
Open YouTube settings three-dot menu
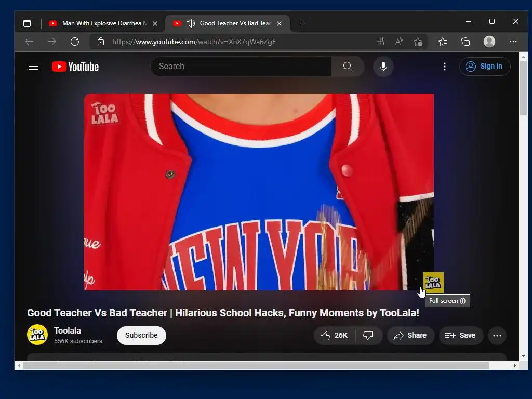[445, 66]
